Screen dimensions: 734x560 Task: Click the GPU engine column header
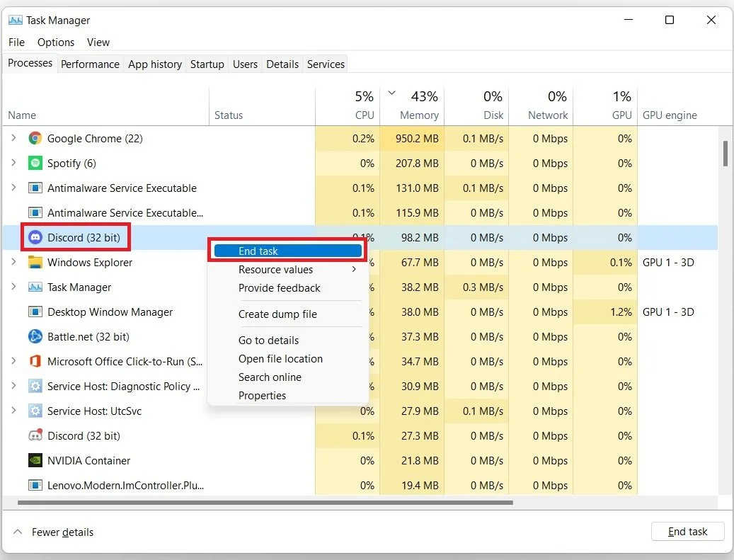pos(678,106)
